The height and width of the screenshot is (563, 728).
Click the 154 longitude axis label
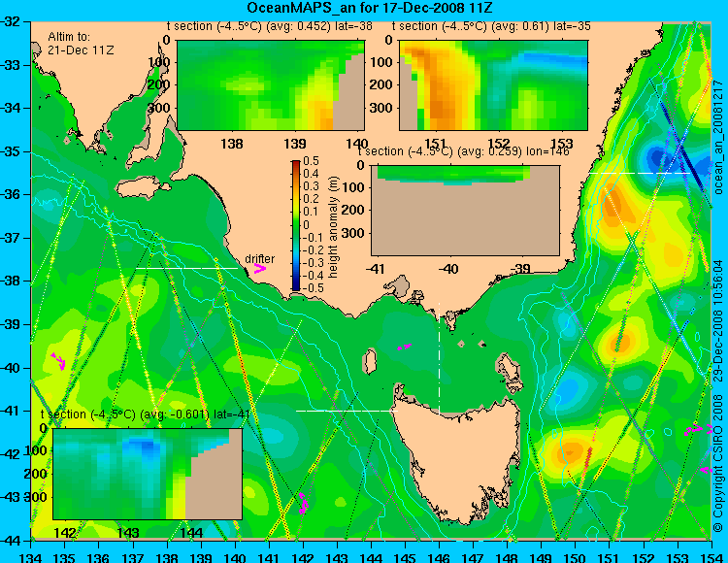pyautogui.click(x=711, y=557)
